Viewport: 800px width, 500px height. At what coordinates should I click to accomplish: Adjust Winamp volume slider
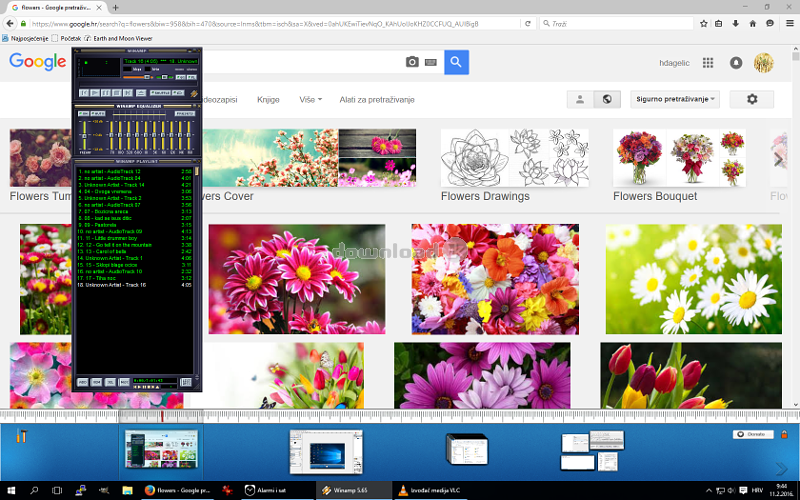click(138, 77)
